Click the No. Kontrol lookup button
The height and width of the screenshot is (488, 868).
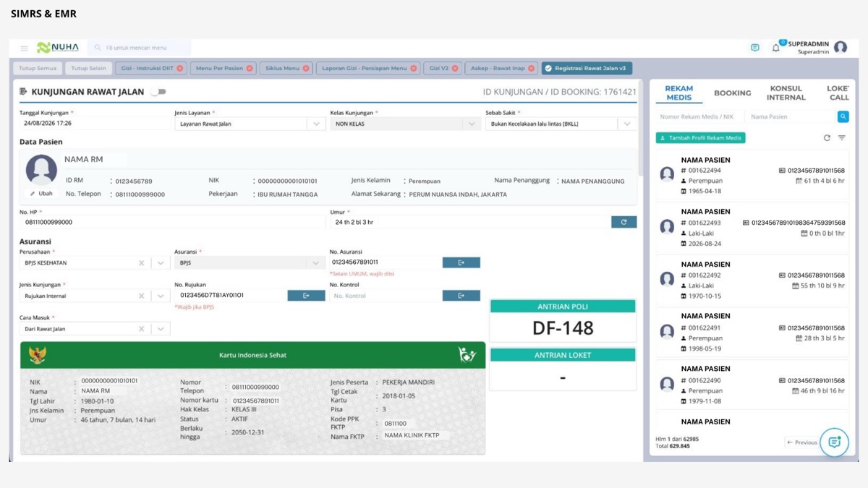click(461, 296)
